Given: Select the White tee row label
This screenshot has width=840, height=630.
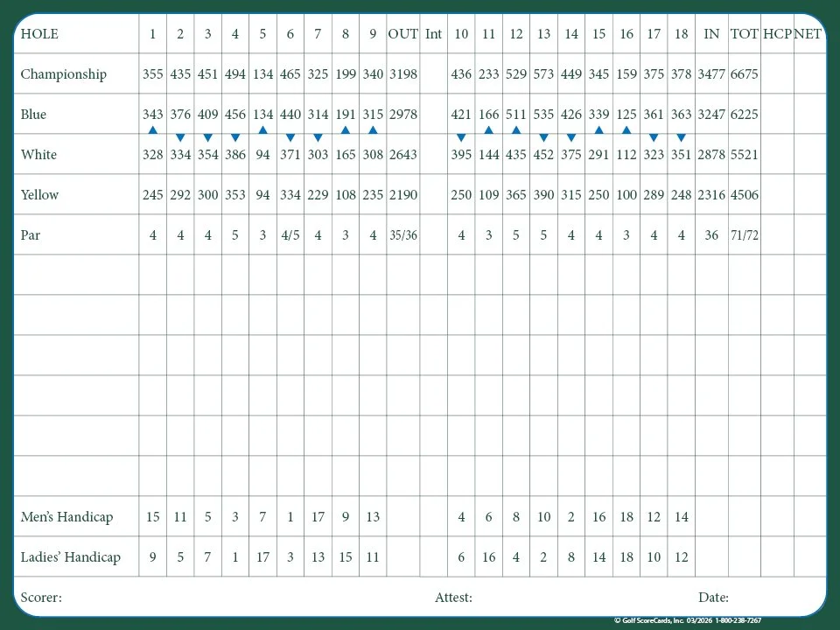Looking at the screenshot, I should (x=38, y=154).
